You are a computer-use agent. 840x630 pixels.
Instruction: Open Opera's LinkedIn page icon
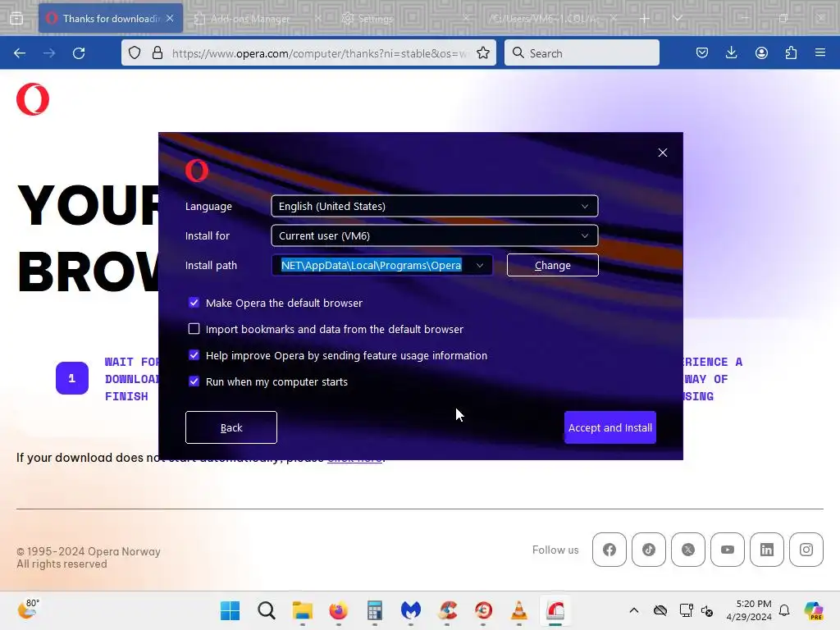pyautogui.click(x=767, y=550)
